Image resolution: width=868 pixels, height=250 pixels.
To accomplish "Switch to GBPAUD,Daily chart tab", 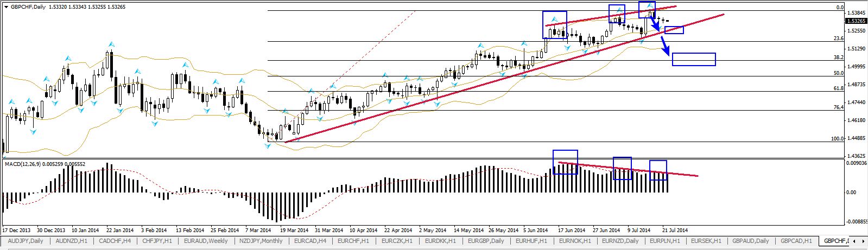I will click(x=751, y=241).
